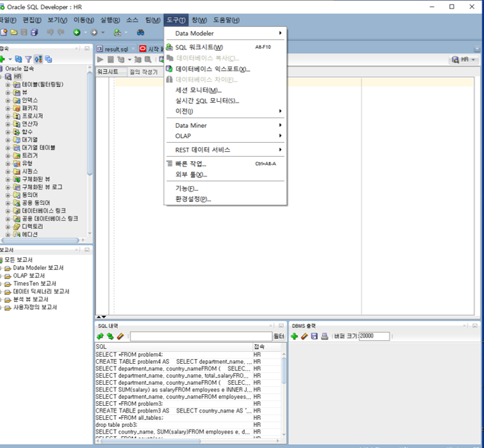
Task: Click the 필터 button in SQL history
Action: coord(279,336)
